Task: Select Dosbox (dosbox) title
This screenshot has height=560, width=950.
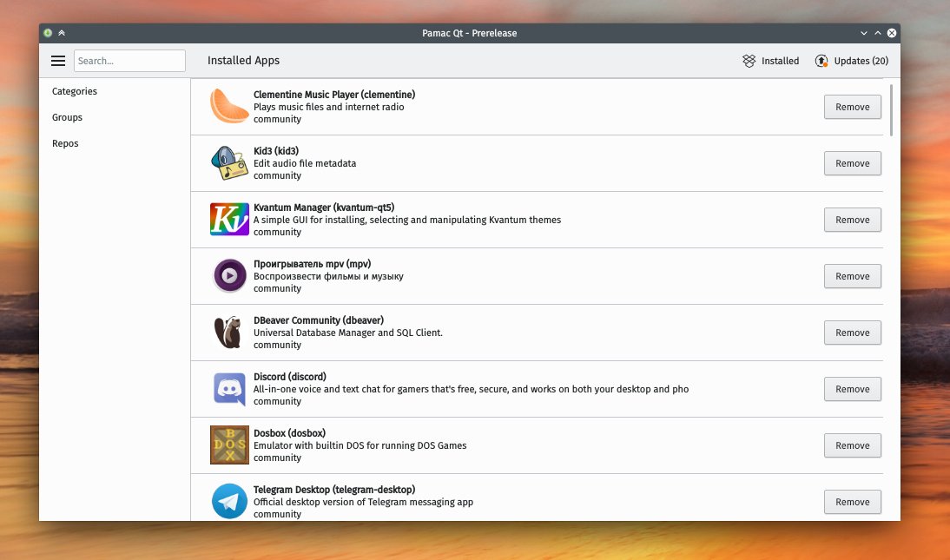Action: (290, 432)
